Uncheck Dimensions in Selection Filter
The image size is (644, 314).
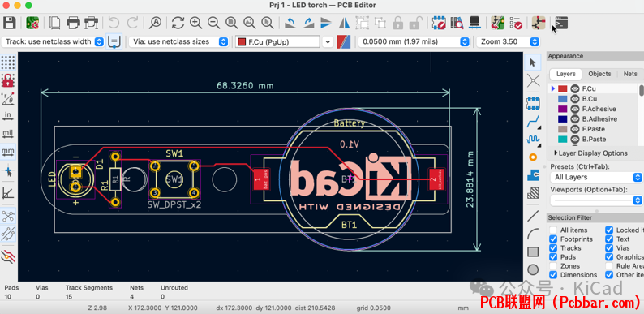coord(553,274)
